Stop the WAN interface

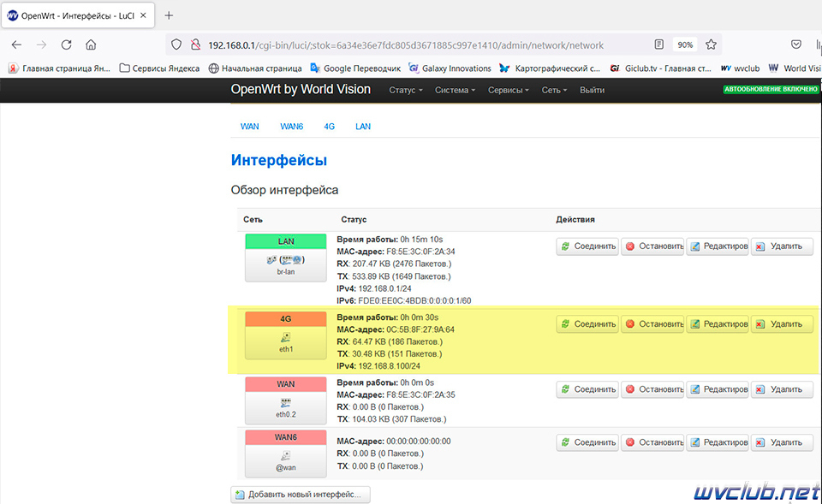tap(652, 389)
